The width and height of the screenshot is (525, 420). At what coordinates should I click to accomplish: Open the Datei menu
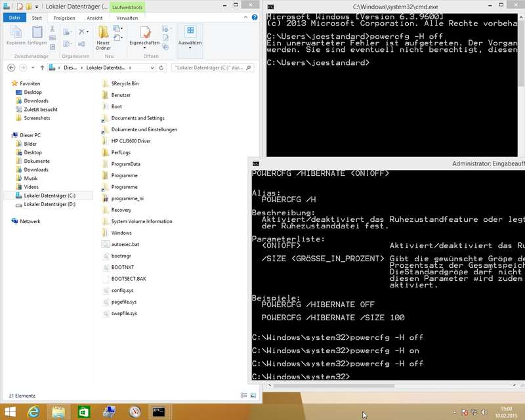pos(14,18)
